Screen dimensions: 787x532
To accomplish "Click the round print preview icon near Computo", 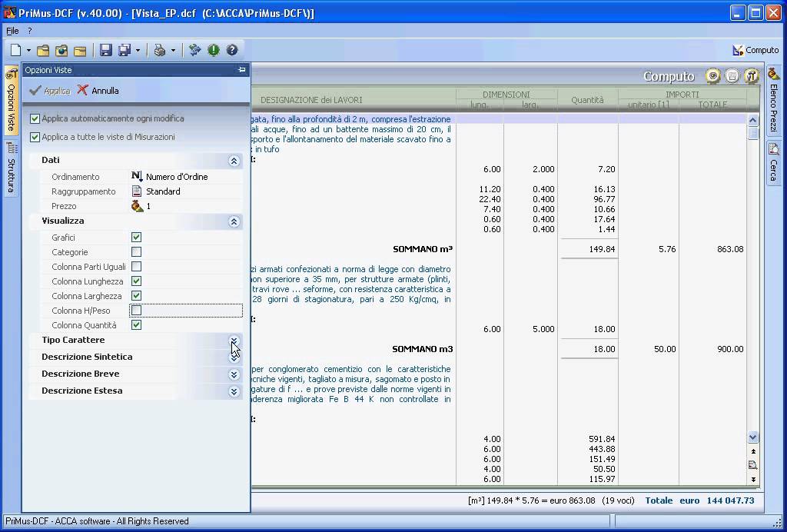I will 732,76.
